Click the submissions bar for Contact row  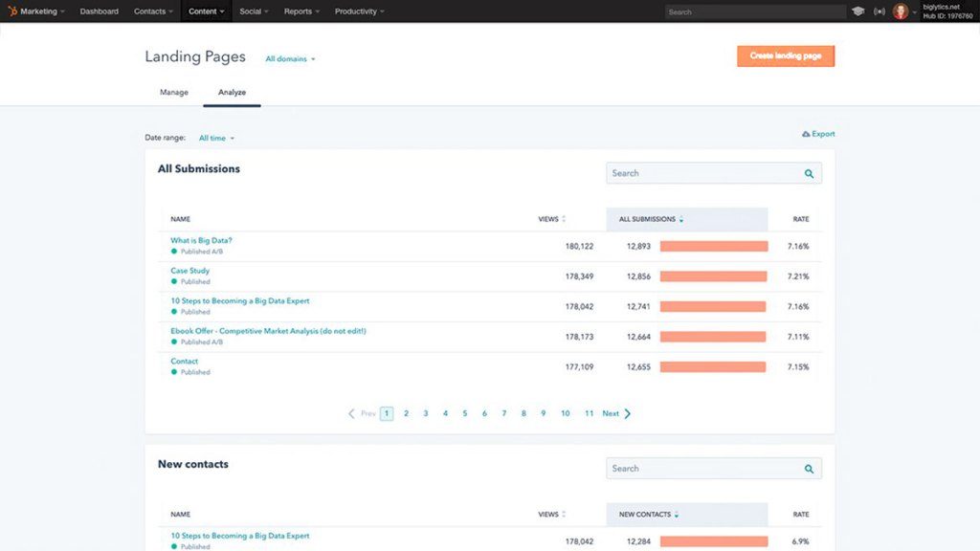(x=713, y=366)
